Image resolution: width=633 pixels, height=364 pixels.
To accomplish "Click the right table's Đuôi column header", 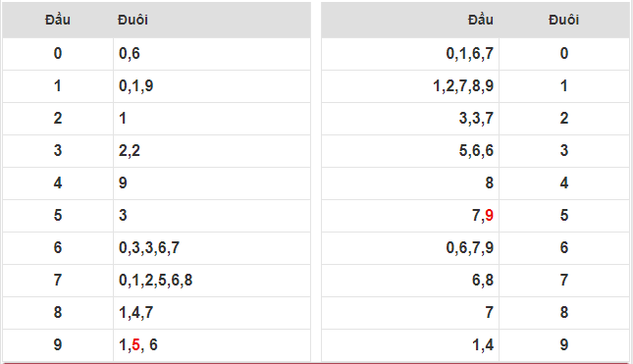I will [x=564, y=20].
